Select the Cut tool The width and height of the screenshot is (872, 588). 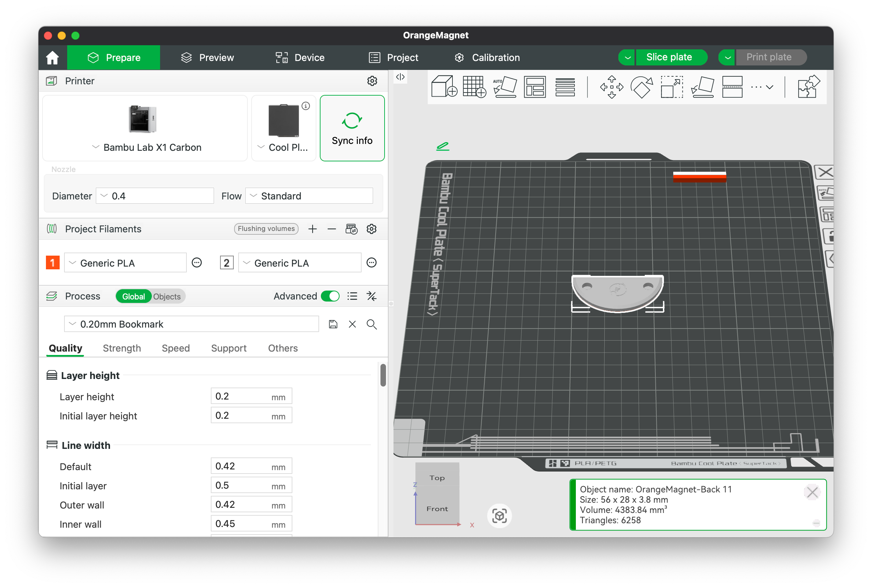click(732, 87)
